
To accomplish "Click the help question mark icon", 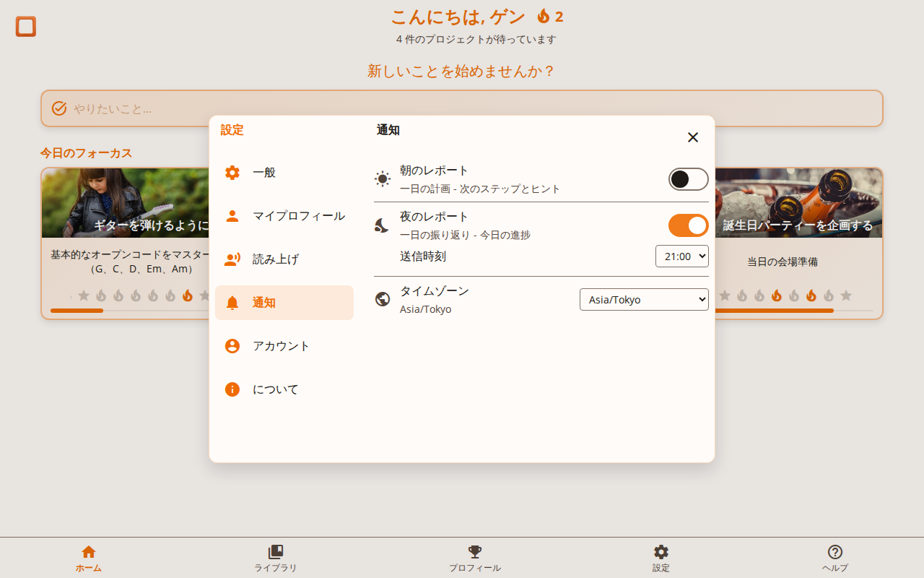I will pos(835,552).
